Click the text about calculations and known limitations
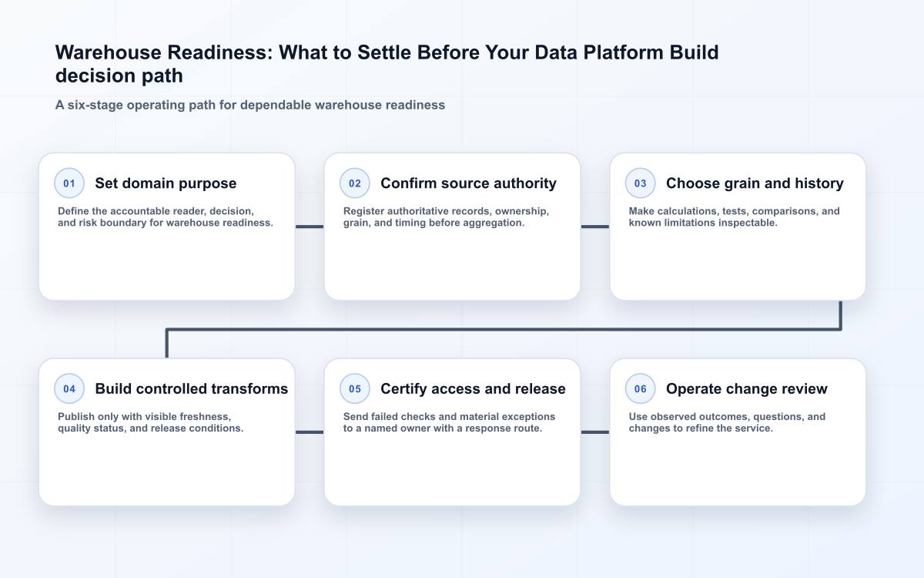924x578 pixels. pos(735,217)
